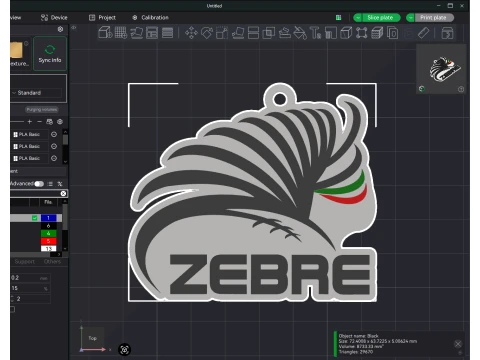Click the AMS sync filament icon

(49, 122)
